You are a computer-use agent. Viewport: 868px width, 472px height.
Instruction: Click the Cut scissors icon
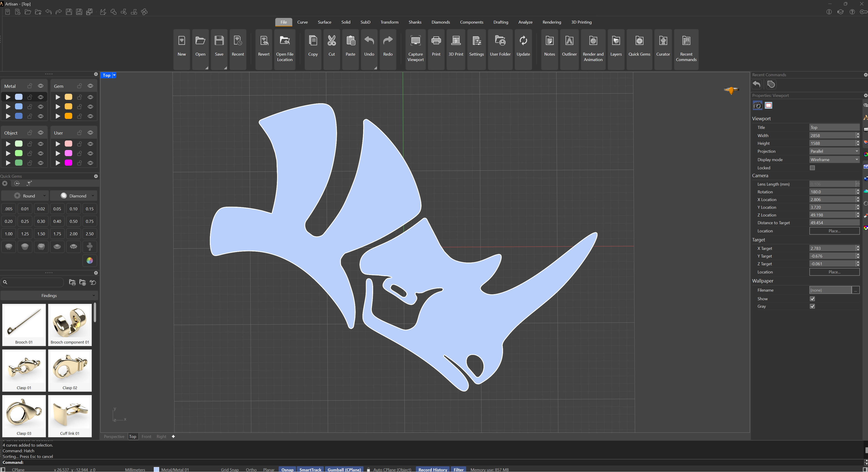click(332, 41)
